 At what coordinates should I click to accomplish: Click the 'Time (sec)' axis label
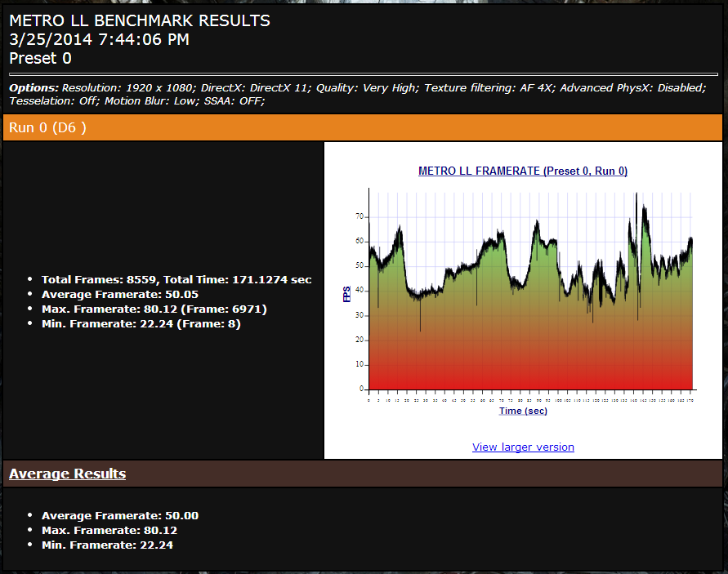coord(523,411)
